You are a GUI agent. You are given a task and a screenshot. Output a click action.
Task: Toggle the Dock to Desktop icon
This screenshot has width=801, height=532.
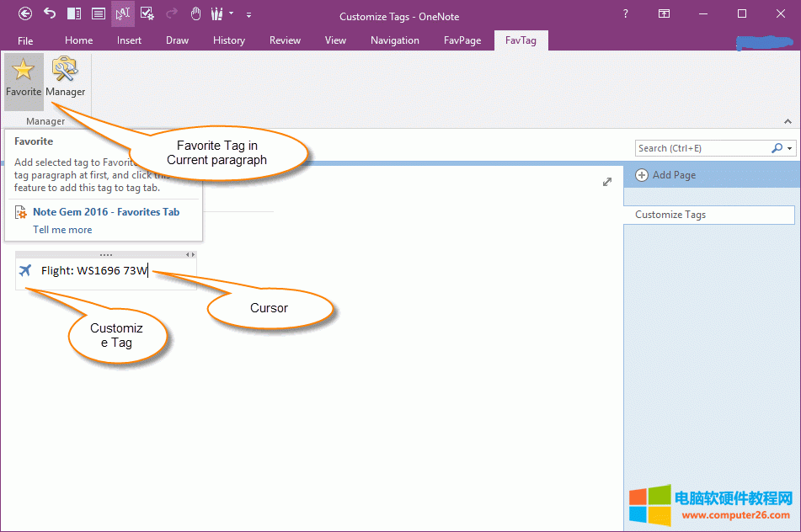tap(74, 13)
